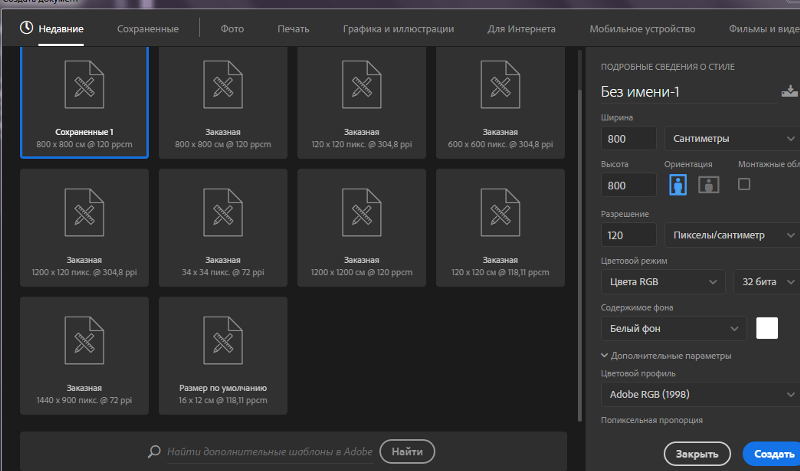This screenshot has height=471, width=800.
Task: Save preset icon next to Без имени-1
Action: click(x=789, y=91)
